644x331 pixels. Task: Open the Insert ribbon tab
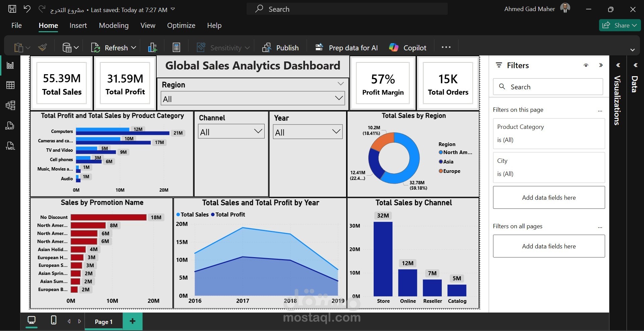[x=78, y=26]
